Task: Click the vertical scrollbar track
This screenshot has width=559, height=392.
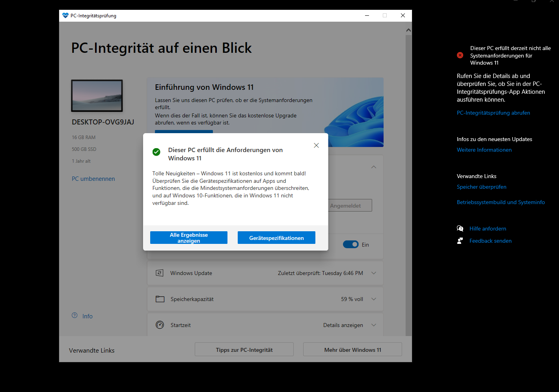Action: point(408,185)
